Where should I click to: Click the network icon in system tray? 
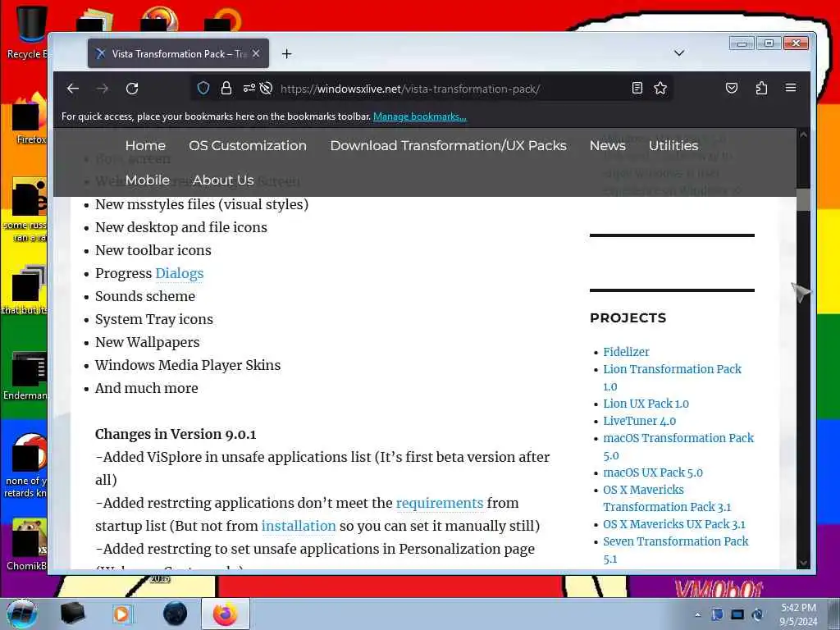(x=737, y=614)
